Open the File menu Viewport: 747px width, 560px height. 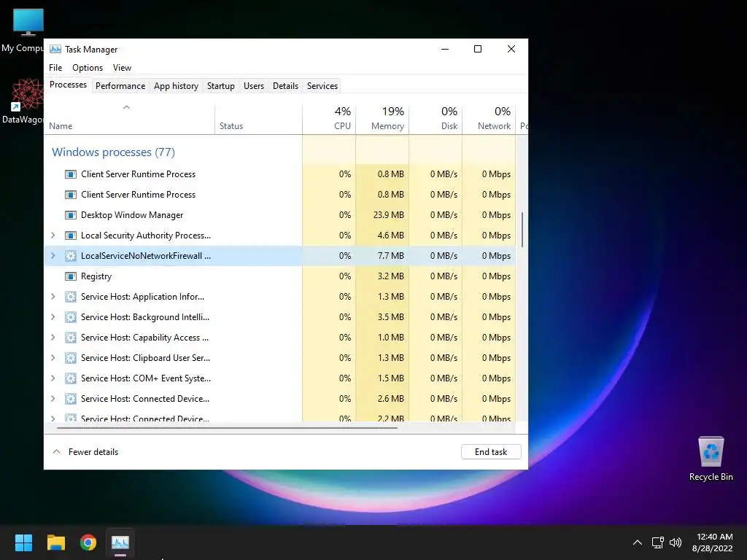[55, 68]
